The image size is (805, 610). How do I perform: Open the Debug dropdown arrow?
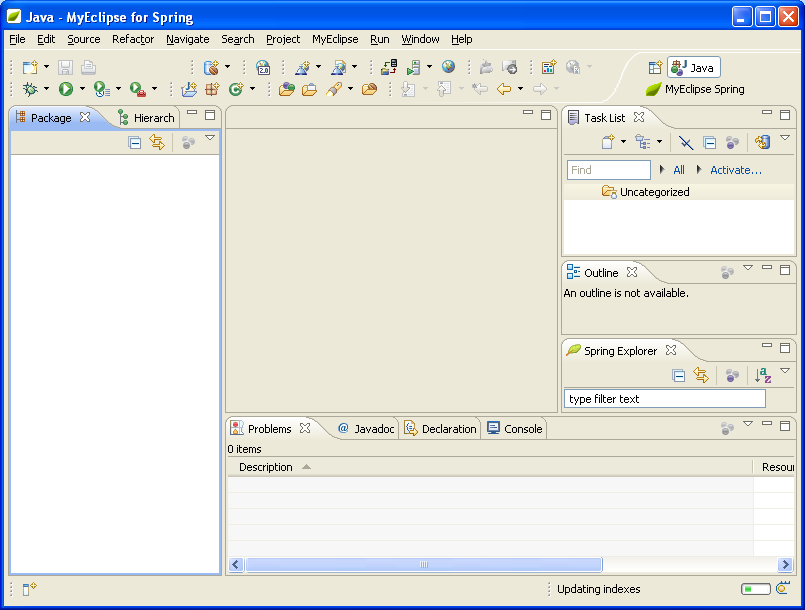coord(46,89)
